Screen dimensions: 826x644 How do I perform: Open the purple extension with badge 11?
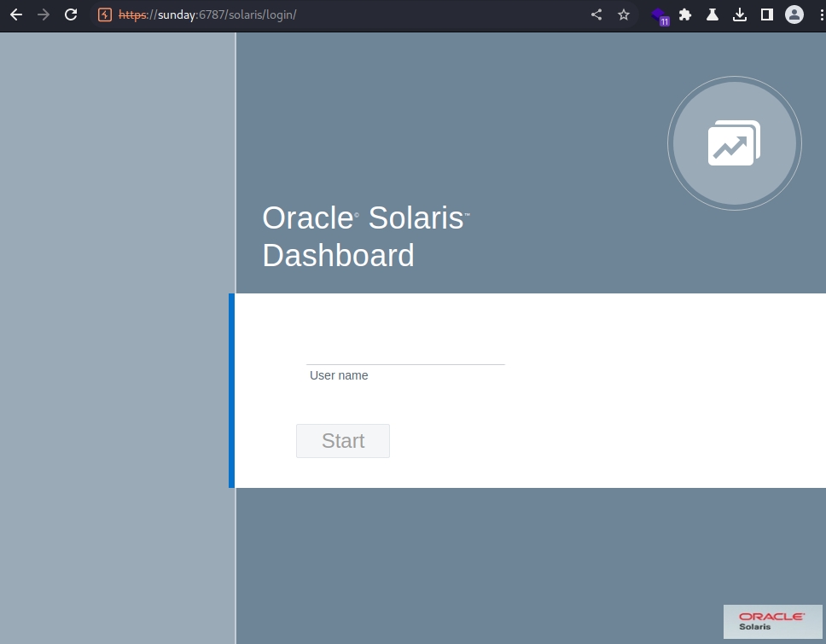pyautogui.click(x=660, y=16)
